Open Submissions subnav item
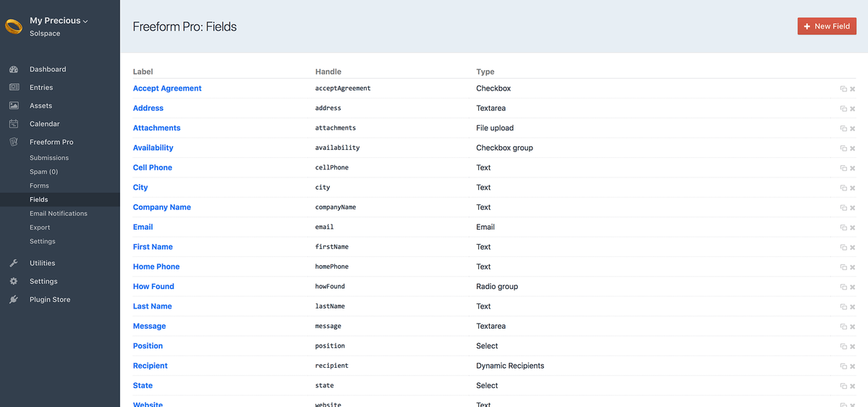 click(49, 158)
